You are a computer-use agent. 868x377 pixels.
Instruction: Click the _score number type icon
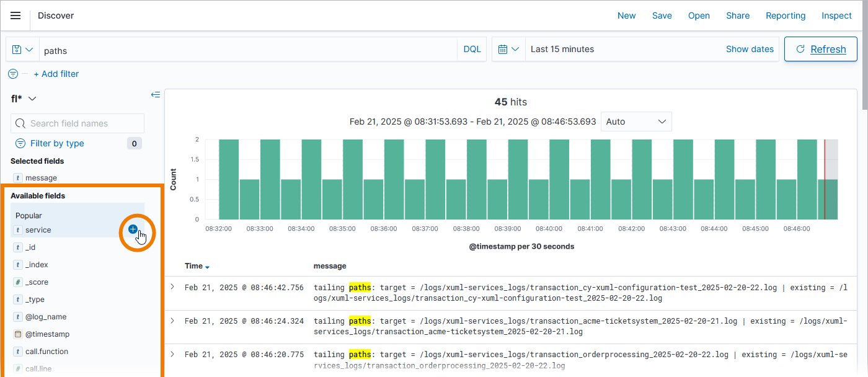(18, 282)
